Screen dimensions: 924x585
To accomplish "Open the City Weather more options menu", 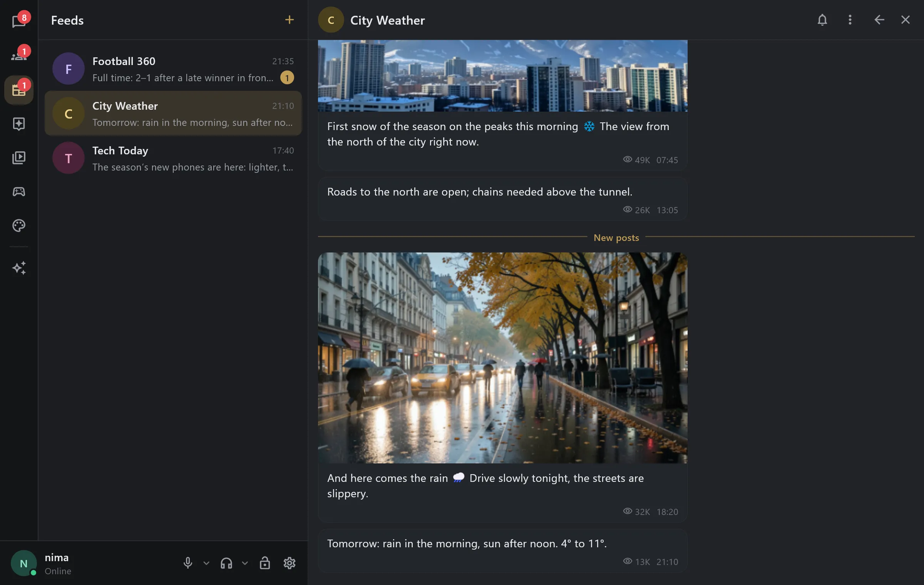I will pyautogui.click(x=850, y=20).
